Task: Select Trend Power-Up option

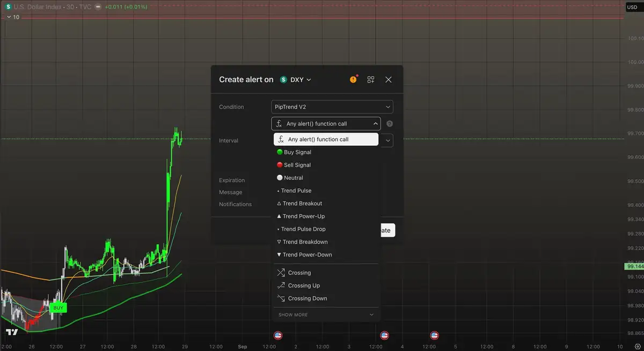Action: click(x=326, y=216)
